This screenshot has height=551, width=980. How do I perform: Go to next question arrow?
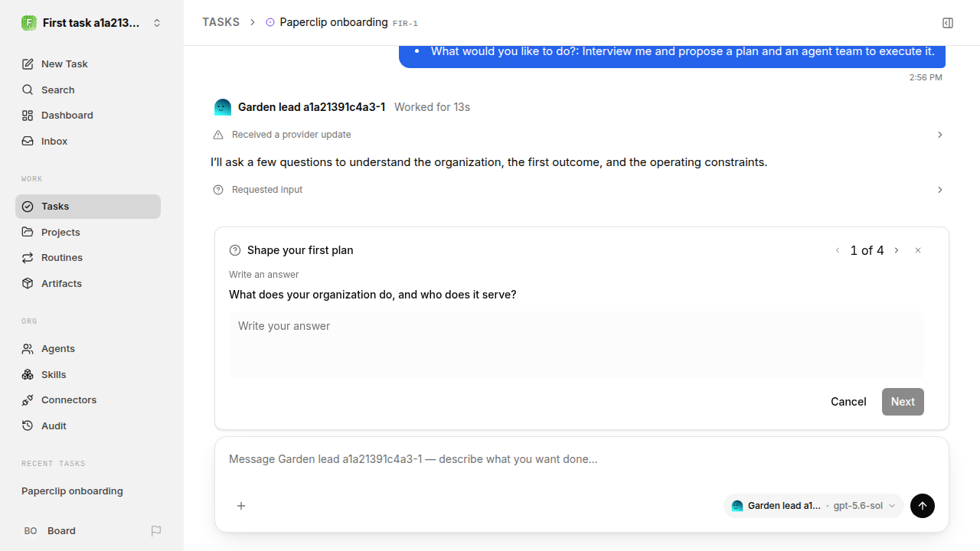tap(897, 250)
